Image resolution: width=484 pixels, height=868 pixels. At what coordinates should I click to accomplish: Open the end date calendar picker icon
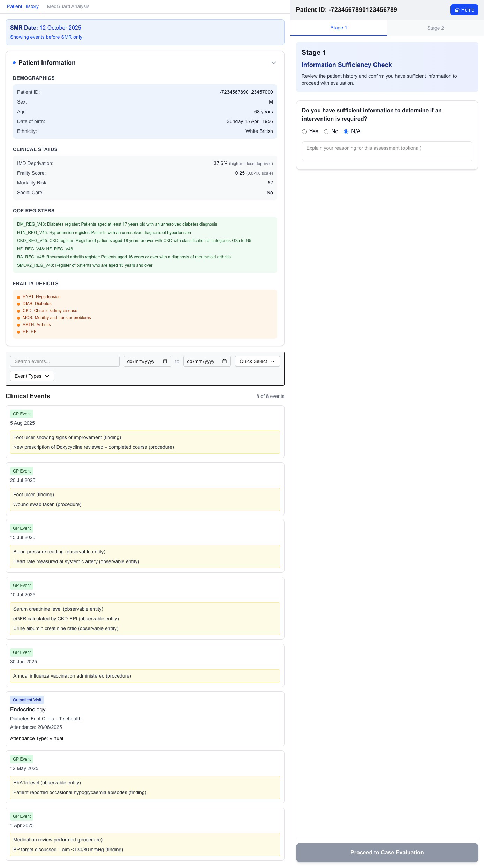pyautogui.click(x=225, y=361)
